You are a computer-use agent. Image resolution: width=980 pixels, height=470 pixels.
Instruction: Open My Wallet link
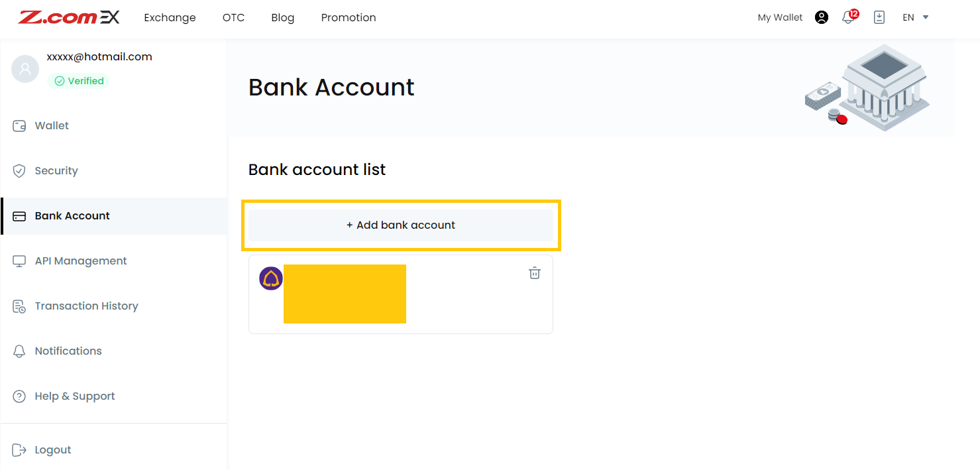[779, 17]
